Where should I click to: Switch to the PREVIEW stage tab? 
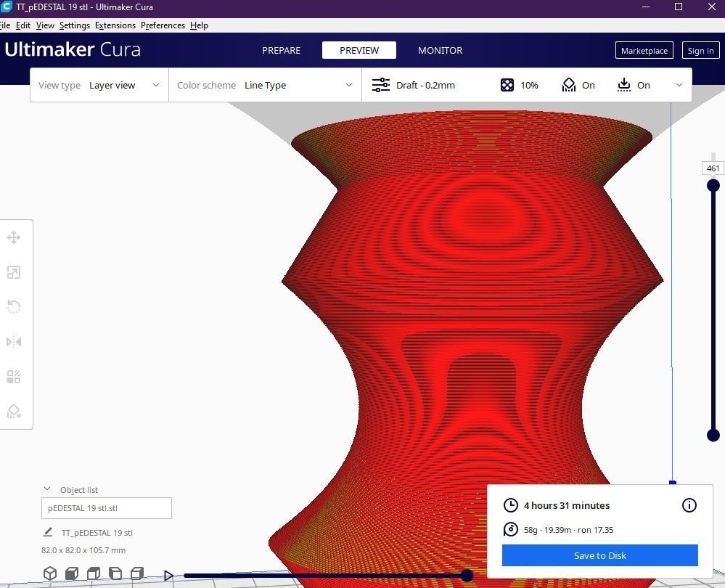pyautogui.click(x=359, y=50)
